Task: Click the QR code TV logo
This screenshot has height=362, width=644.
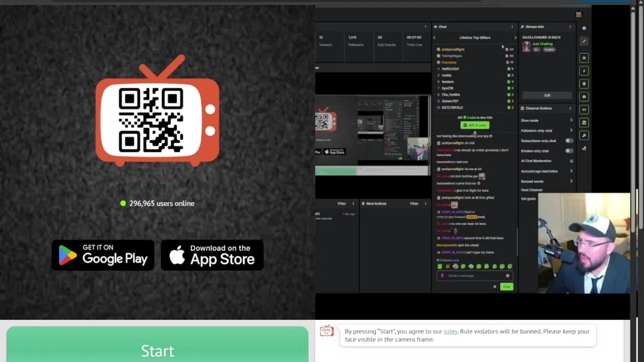Action: [157, 111]
